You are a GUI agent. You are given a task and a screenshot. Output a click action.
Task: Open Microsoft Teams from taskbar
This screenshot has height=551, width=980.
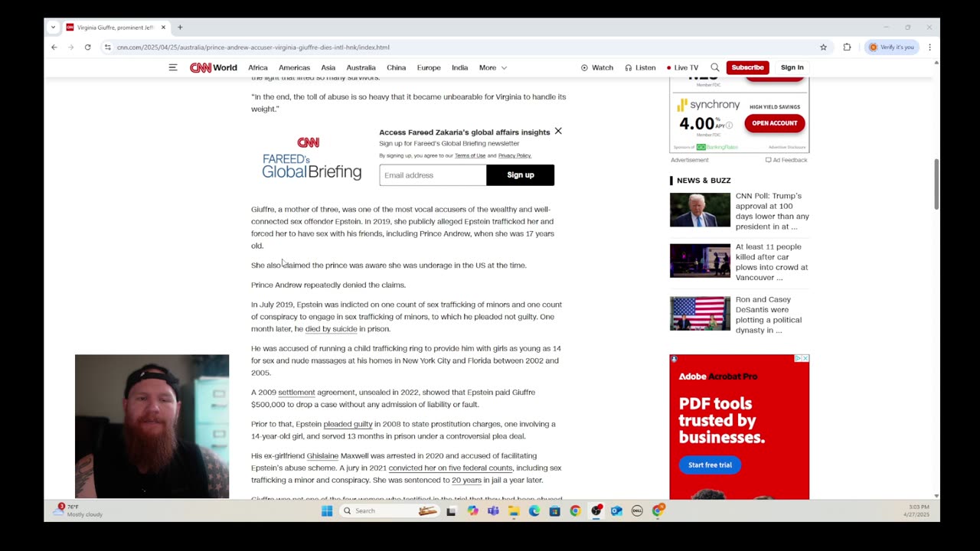point(493,510)
